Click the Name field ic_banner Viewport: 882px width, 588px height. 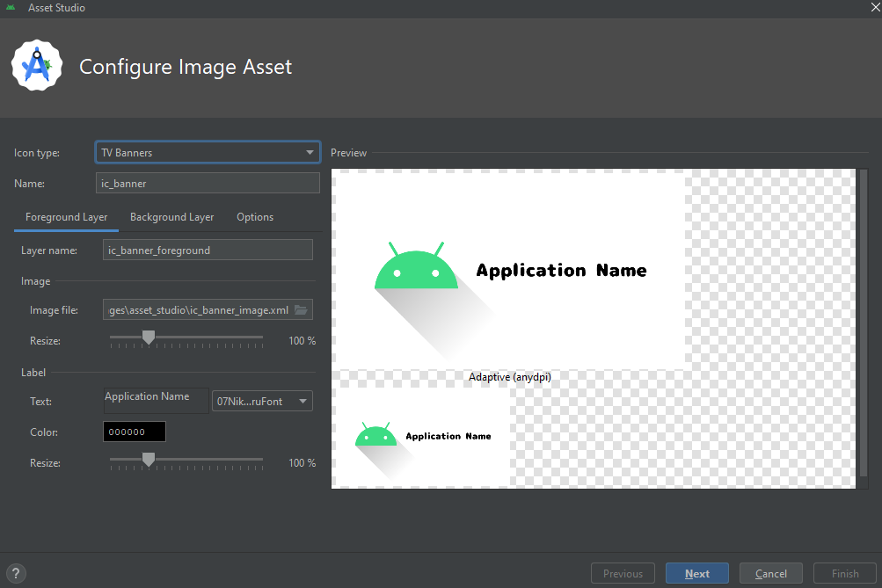tap(208, 184)
